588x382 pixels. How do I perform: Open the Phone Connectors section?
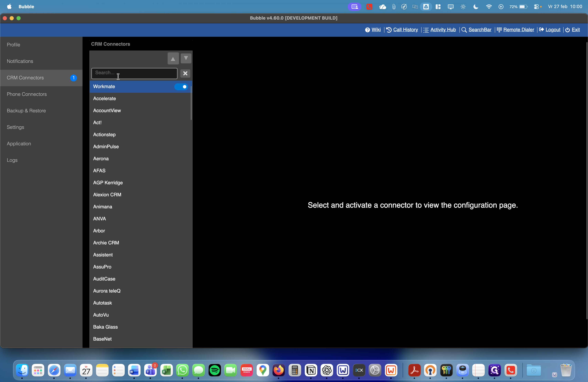[x=27, y=94]
